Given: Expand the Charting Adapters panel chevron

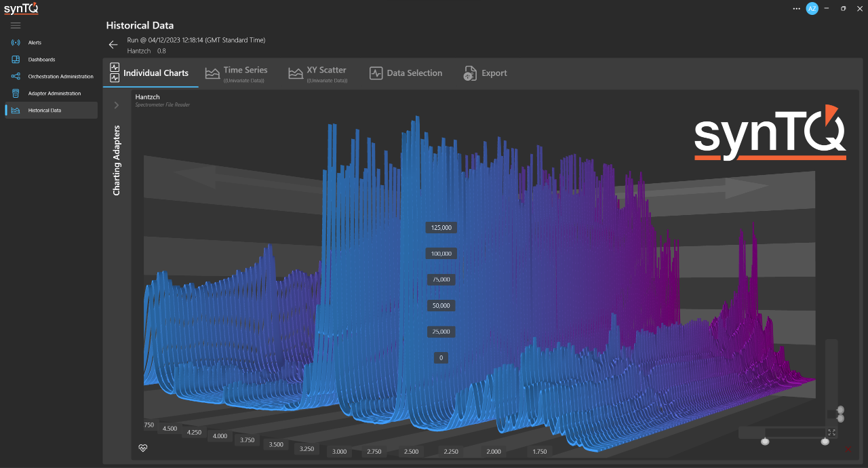Looking at the screenshot, I should pos(117,105).
